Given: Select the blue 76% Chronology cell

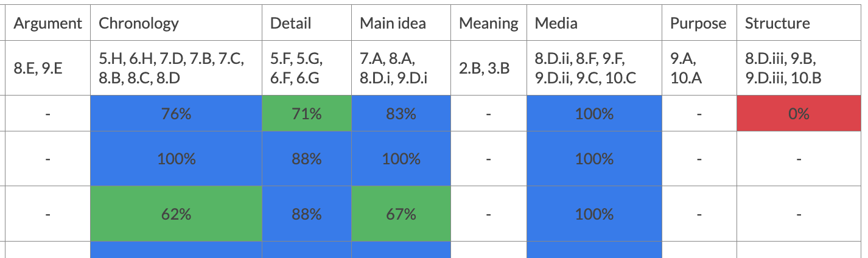Looking at the screenshot, I should 176,113.
